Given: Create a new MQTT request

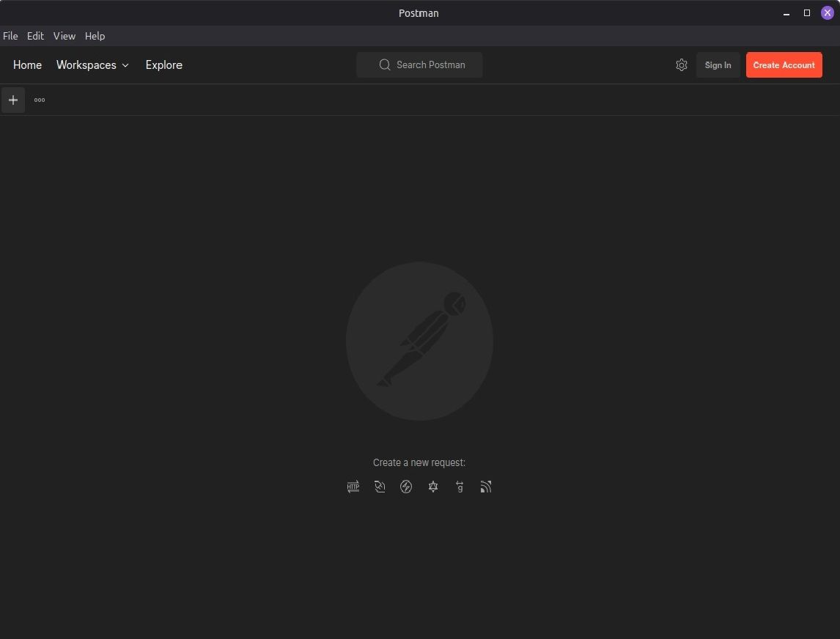Looking at the screenshot, I should point(486,487).
